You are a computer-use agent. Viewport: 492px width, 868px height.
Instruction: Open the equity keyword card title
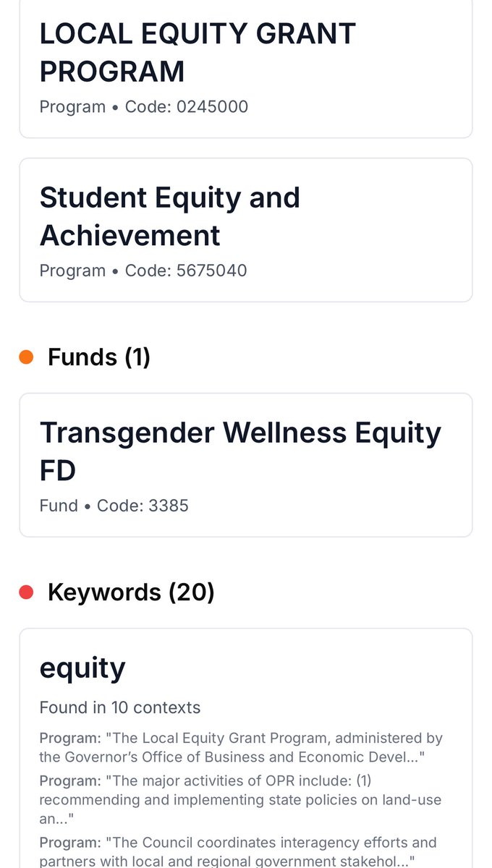[x=82, y=668]
